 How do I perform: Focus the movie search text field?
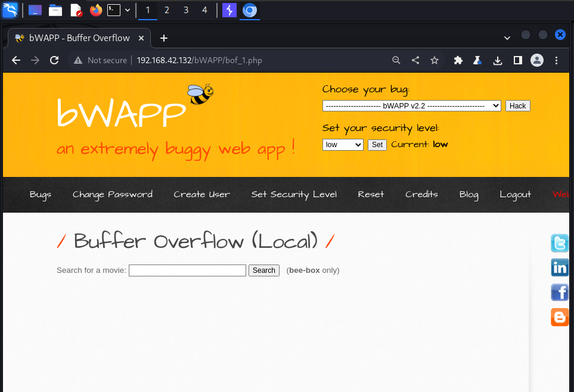187,270
